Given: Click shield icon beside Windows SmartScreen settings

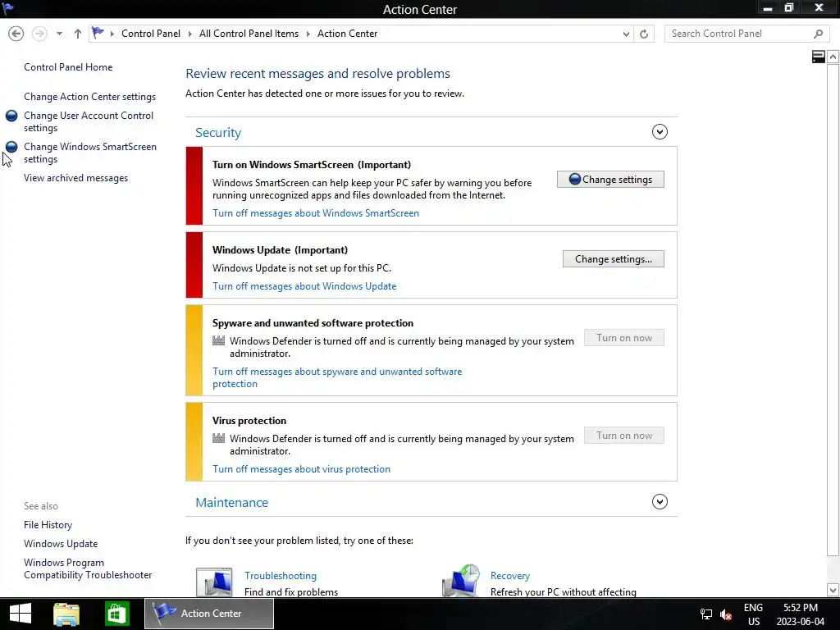Looking at the screenshot, I should 11,147.
